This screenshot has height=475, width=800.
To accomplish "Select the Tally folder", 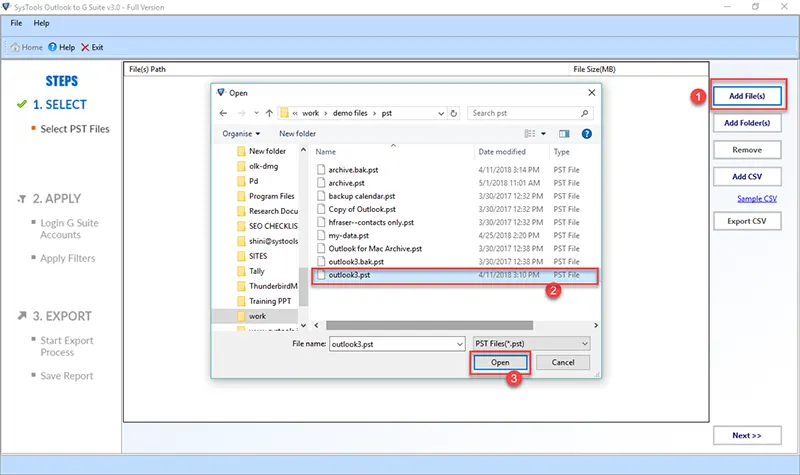I will (251, 271).
